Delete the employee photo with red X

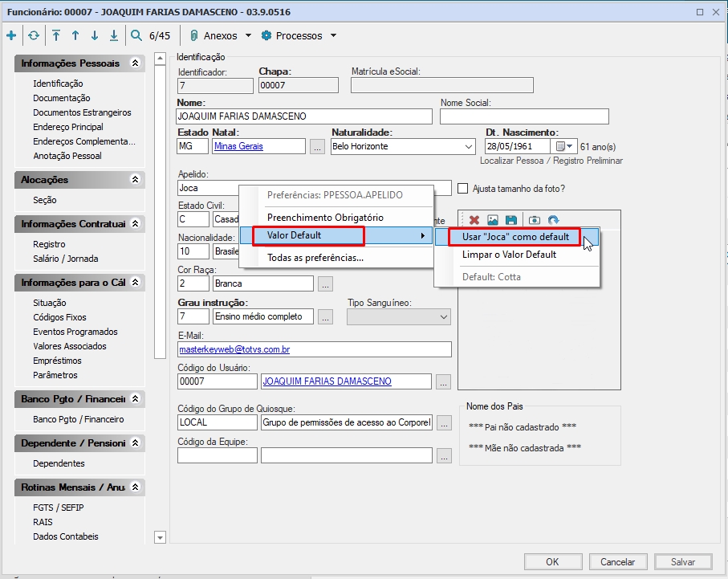(474, 220)
